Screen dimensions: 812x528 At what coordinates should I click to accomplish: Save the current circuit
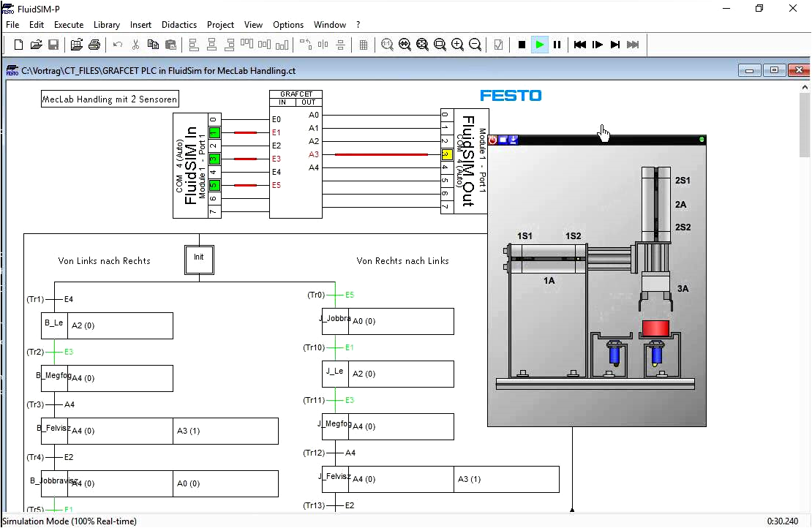(53, 45)
